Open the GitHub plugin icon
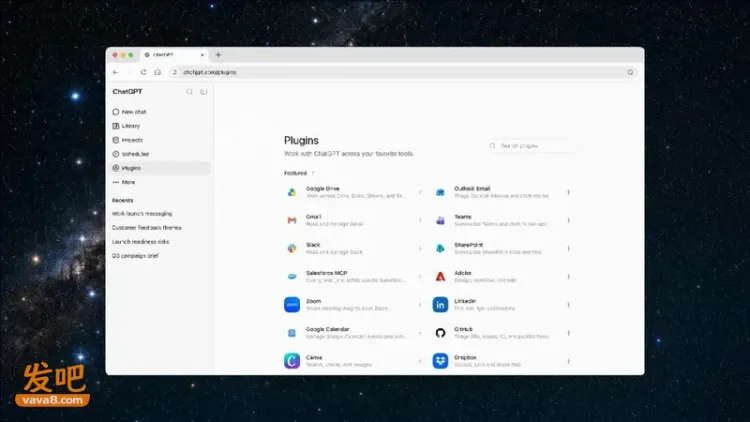This screenshot has width=750, height=422. (440, 333)
